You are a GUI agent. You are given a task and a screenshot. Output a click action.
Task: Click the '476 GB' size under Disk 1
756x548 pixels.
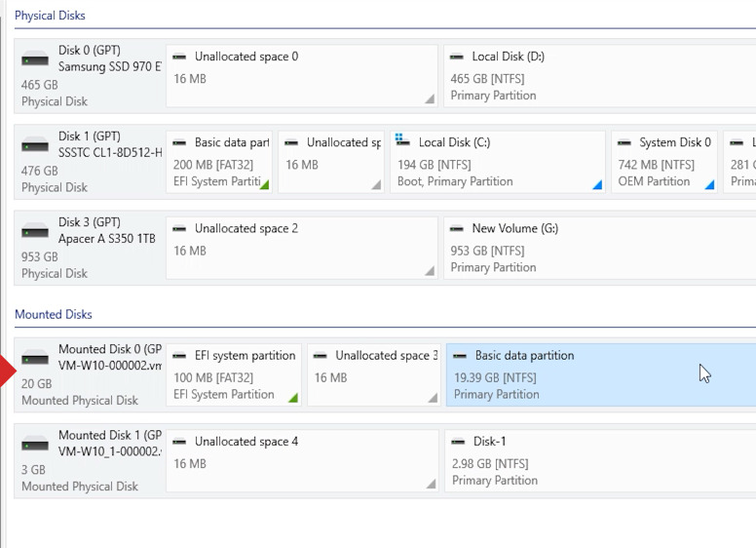pos(40,171)
